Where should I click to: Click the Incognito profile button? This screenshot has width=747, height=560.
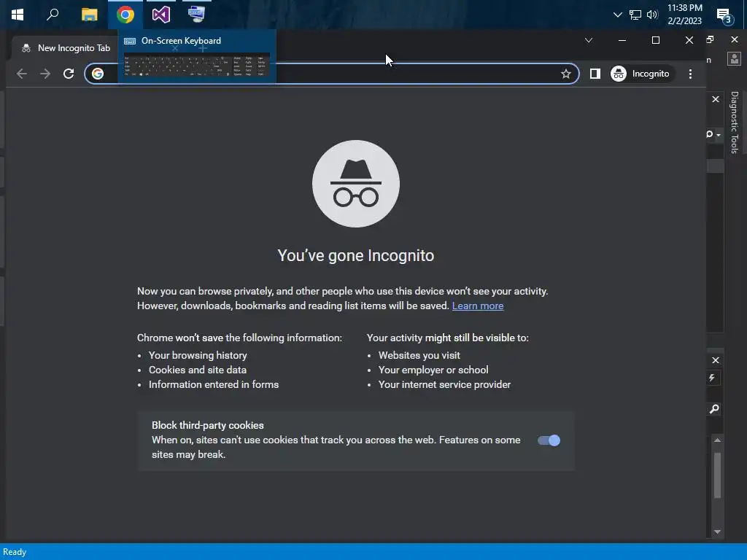(x=641, y=74)
